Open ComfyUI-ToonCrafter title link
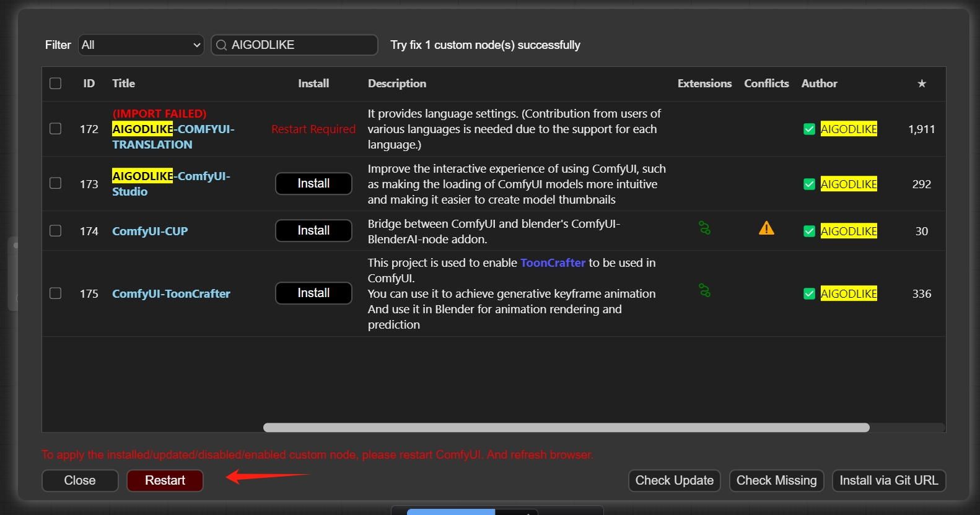Viewport: 980px width, 515px height. [171, 294]
